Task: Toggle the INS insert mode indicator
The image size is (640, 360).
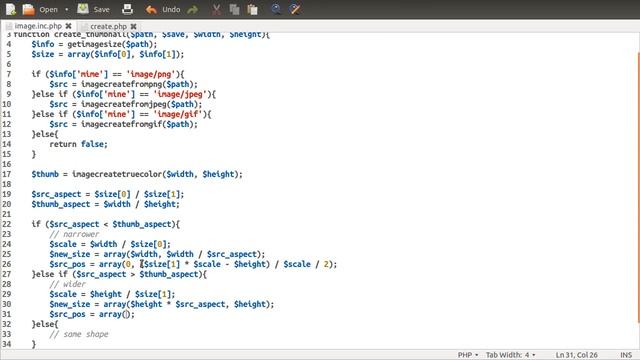Action: tap(626, 355)
